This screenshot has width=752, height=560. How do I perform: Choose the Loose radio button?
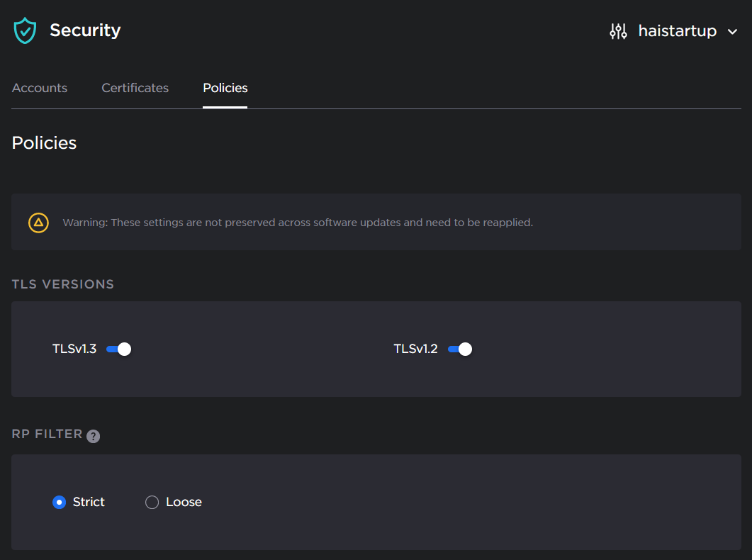152,502
